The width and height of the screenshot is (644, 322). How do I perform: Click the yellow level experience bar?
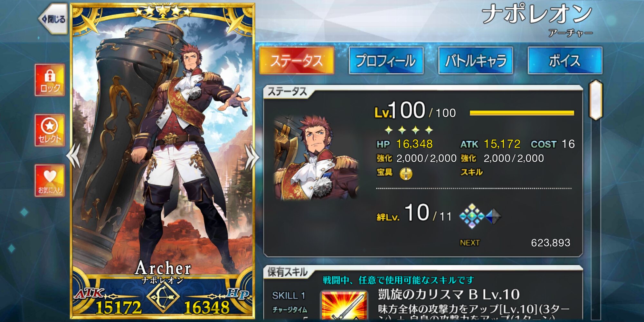pyautogui.click(x=522, y=113)
